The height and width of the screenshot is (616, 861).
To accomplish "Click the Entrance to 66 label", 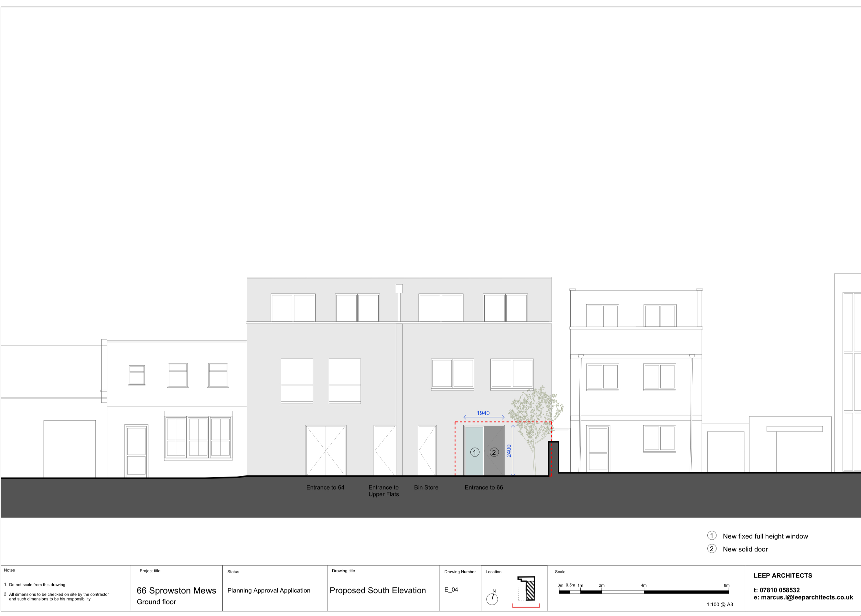I will [x=484, y=487].
